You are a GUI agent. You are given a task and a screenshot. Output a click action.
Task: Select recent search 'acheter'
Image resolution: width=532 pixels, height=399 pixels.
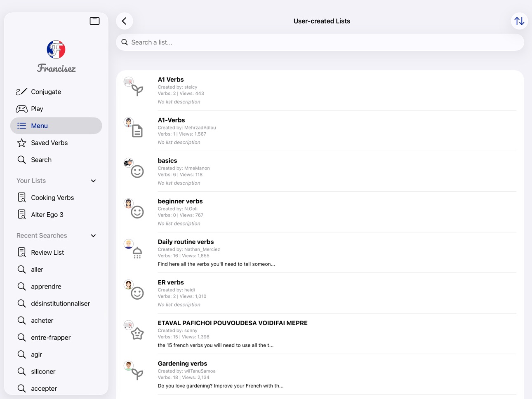coord(56,320)
